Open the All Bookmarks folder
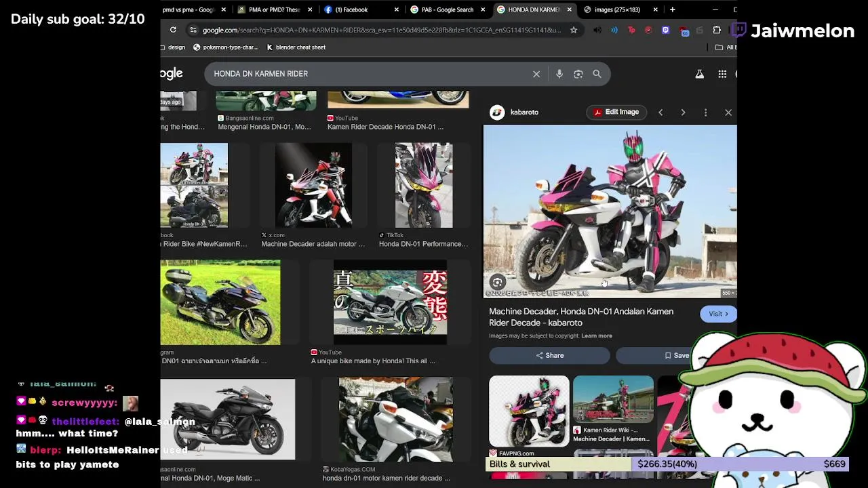Screen dimensions: 868x488 pos(726,47)
